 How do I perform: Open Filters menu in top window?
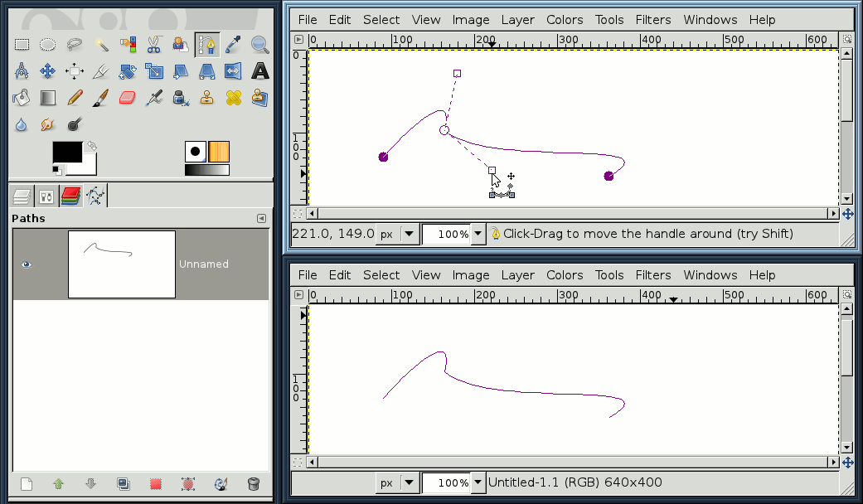coord(652,20)
